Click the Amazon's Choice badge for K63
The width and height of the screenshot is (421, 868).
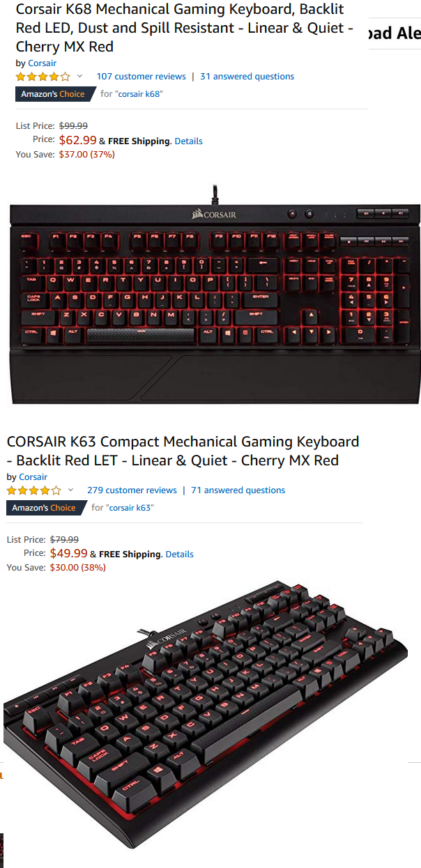click(45, 508)
